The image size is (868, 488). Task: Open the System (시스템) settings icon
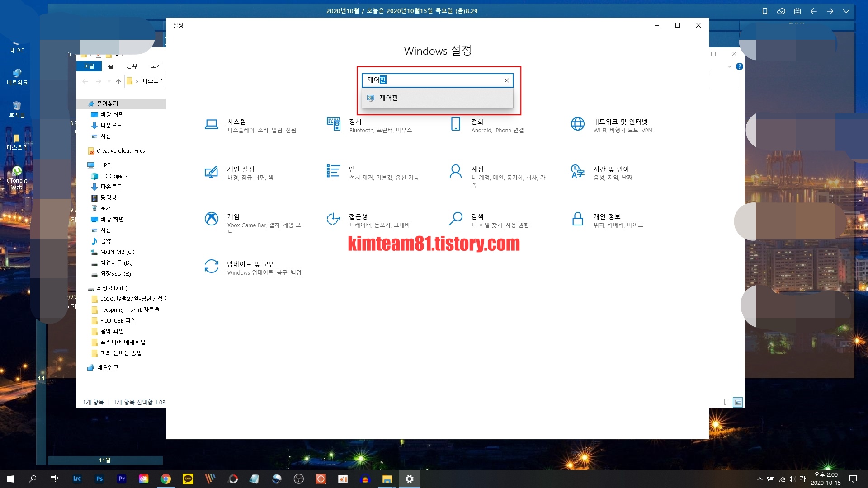tap(211, 124)
